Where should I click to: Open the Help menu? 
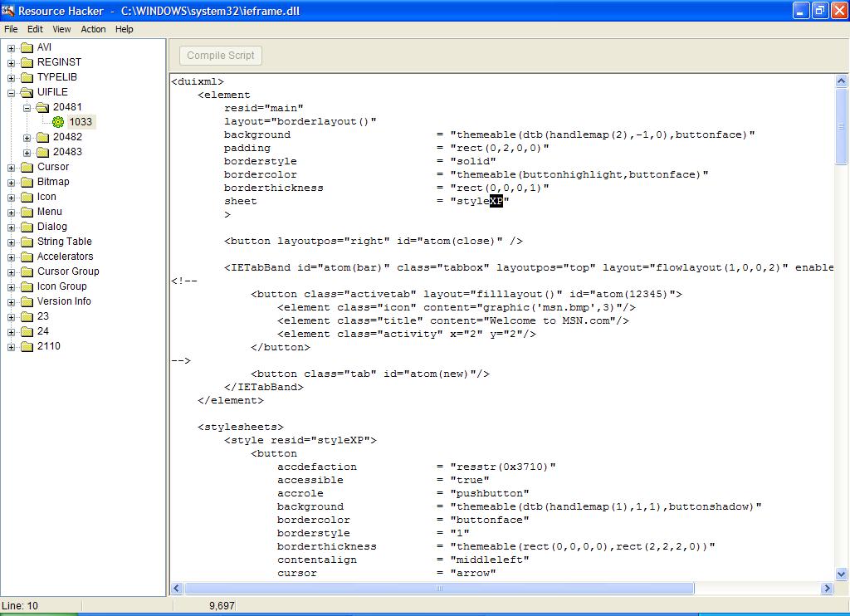[x=125, y=29]
